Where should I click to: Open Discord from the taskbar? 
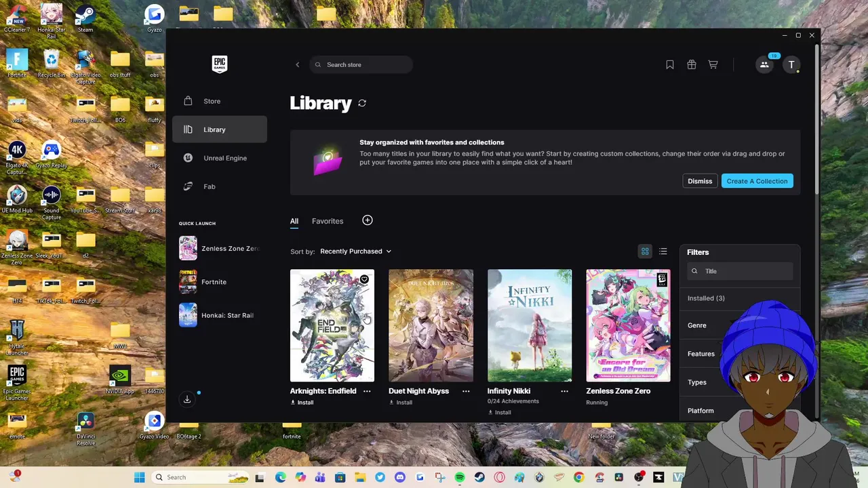399,477
